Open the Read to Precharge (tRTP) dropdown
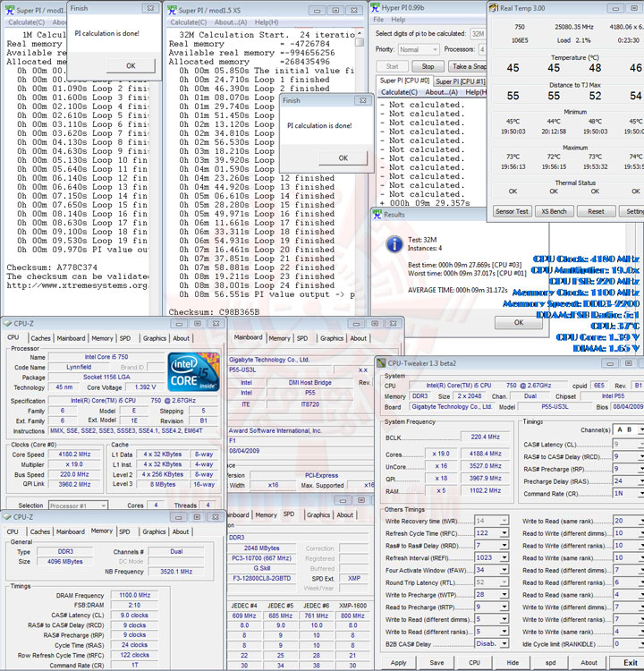This screenshot has height=671, width=644. click(x=504, y=607)
